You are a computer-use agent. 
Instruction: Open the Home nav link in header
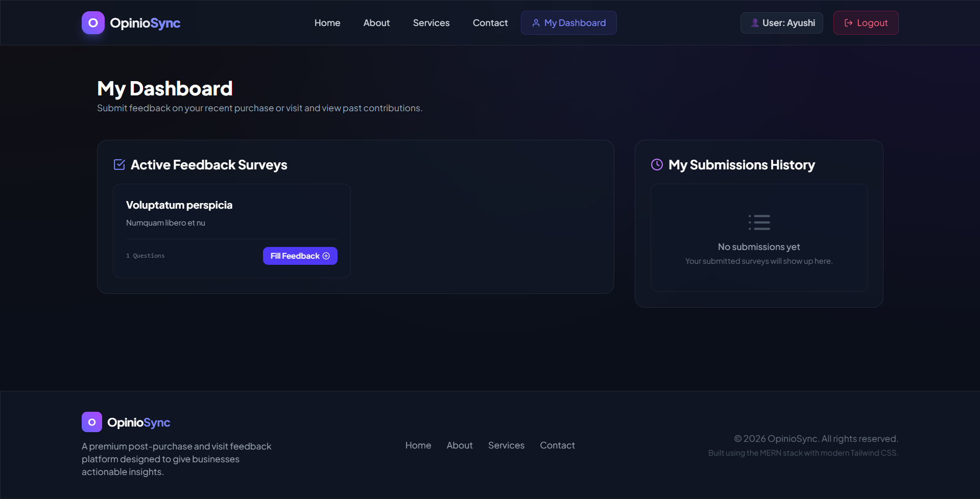coord(327,23)
